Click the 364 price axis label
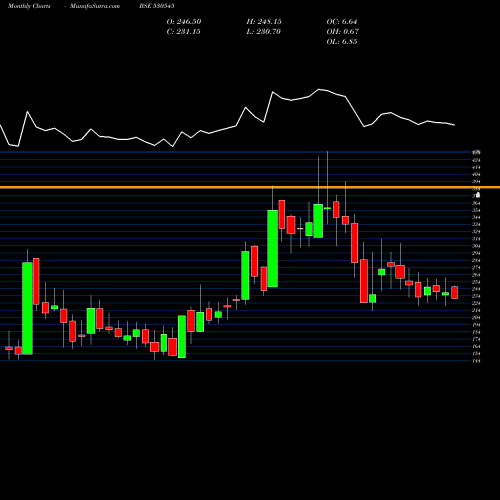The image size is (500, 500). coord(476,203)
